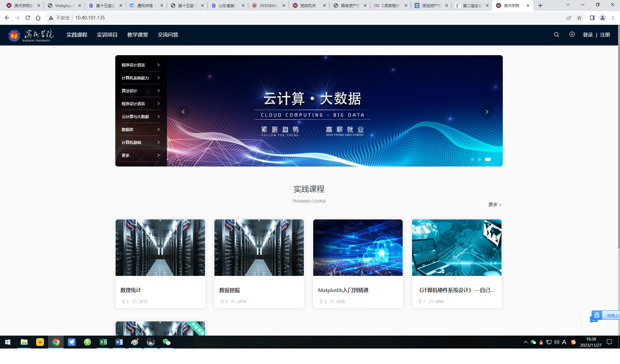
Task: Click the circled plus icon in header
Action: [x=572, y=34]
